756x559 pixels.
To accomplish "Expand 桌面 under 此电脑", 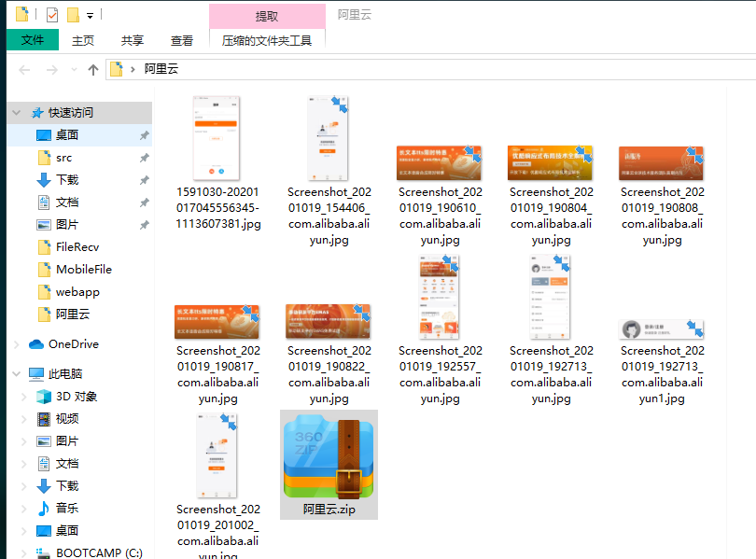I will pyautogui.click(x=23, y=531).
